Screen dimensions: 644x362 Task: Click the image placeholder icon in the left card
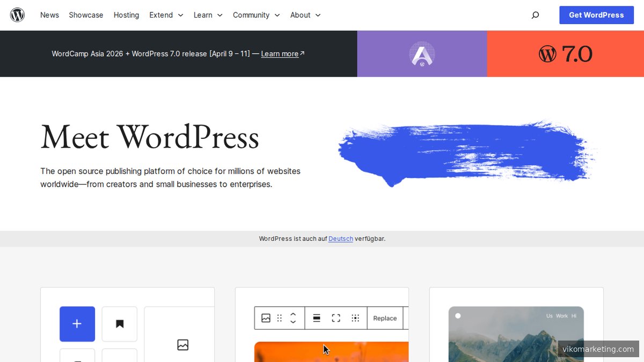182,345
